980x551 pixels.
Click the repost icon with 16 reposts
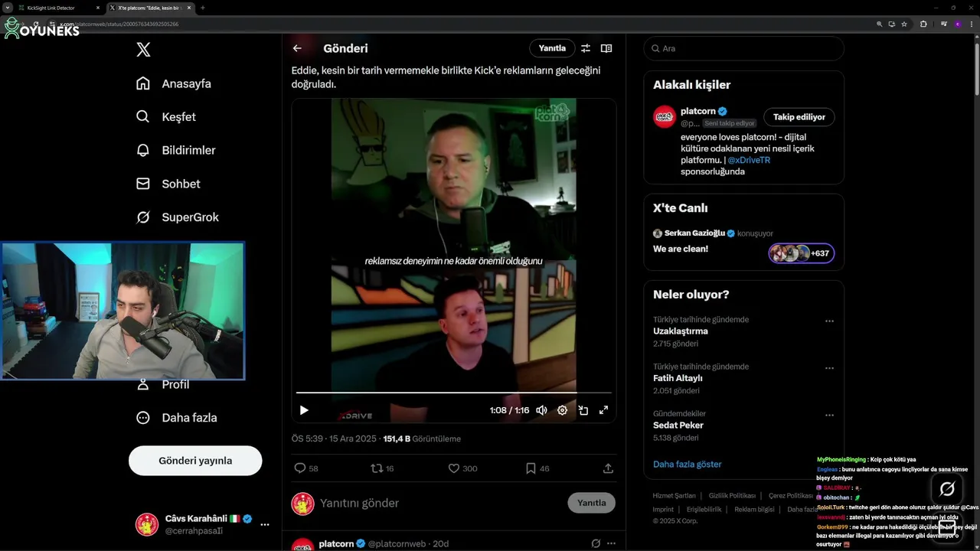377,468
